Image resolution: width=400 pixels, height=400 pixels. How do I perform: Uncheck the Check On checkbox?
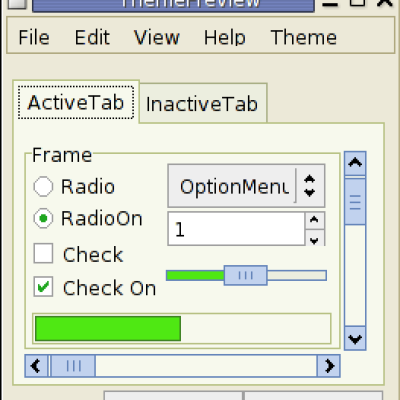tap(43, 287)
